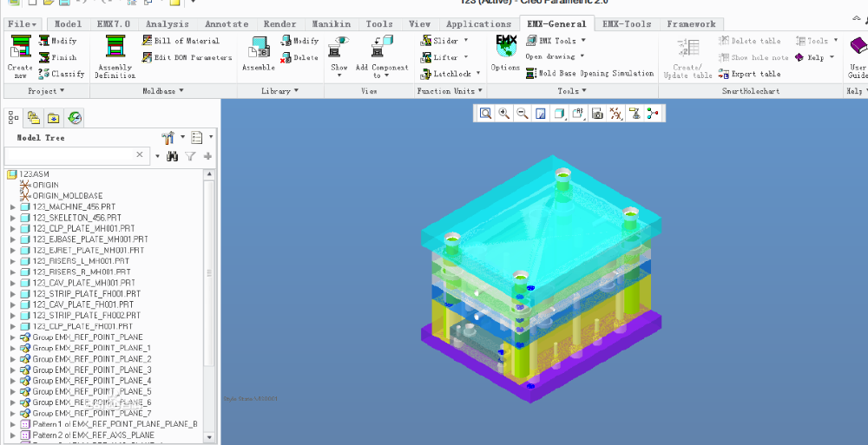This screenshot has height=445, width=868.
Task: Open the View Manager camera icon
Action: click(x=597, y=114)
